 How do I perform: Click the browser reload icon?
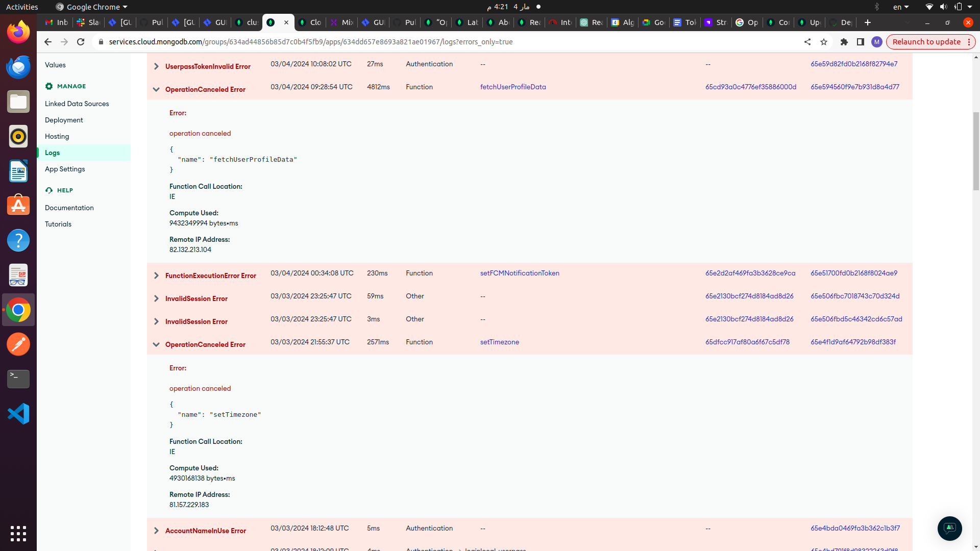tap(81, 42)
